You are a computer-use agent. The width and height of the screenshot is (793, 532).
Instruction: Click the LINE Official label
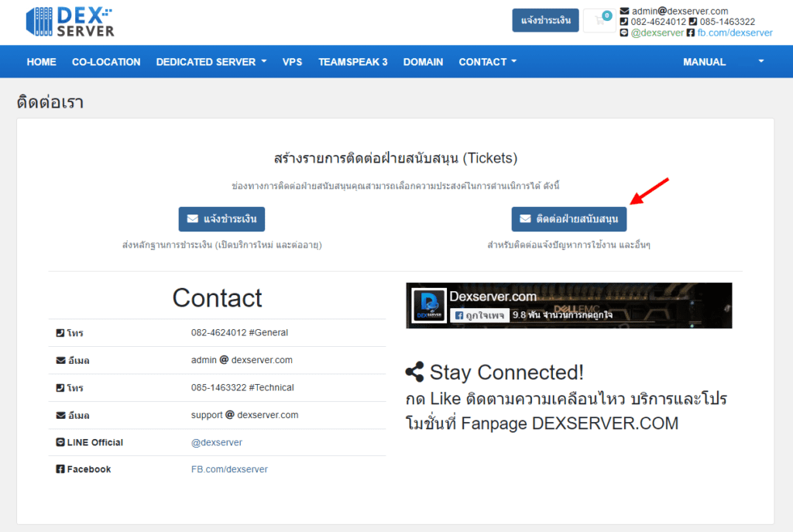coord(95,442)
